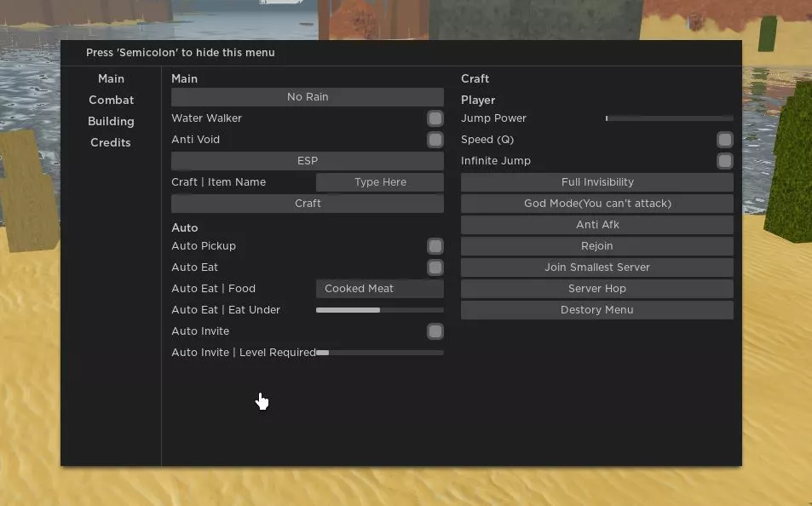The height and width of the screenshot is (506, 812).
Task: Toggle the Auto Eat checkbox
Action: pos(435,267)
